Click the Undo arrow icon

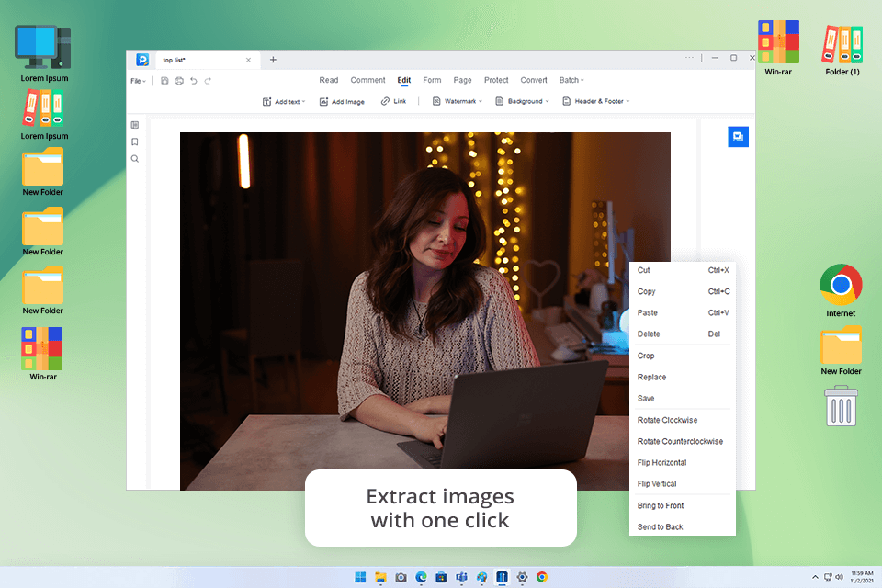(194, 81)
